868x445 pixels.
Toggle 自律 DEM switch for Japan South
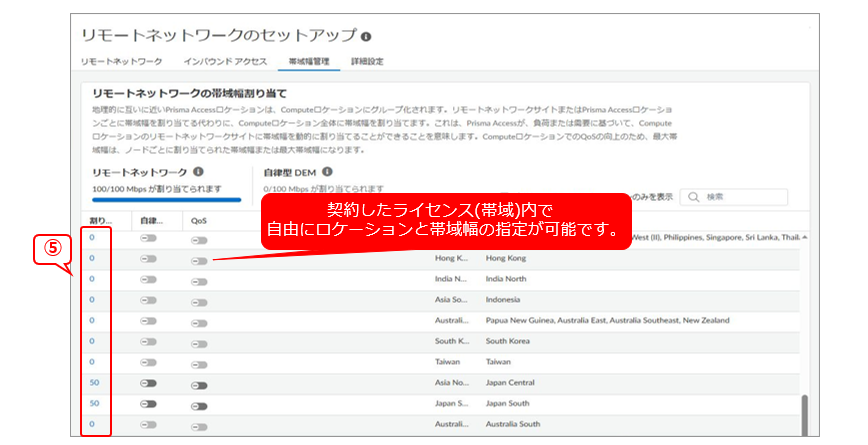[148, 404]
